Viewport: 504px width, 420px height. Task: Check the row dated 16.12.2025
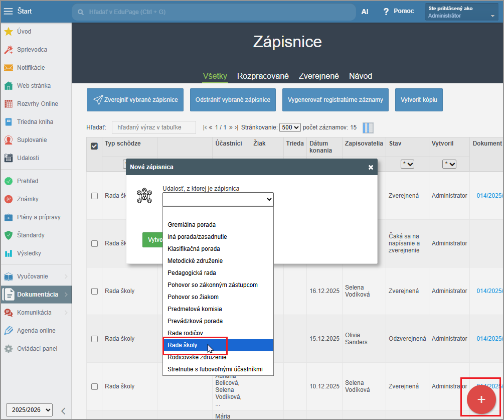tap(94, 291)
